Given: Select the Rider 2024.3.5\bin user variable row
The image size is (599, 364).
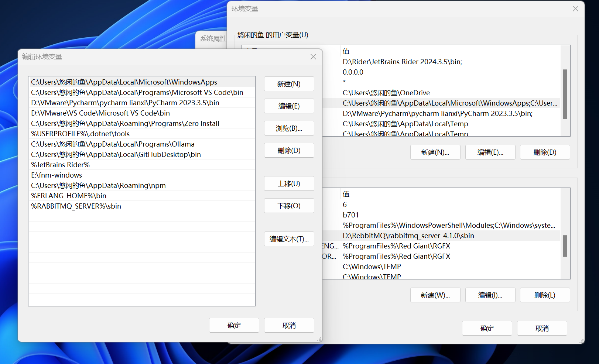Looking at the screenshot, I should coord(441,62).
